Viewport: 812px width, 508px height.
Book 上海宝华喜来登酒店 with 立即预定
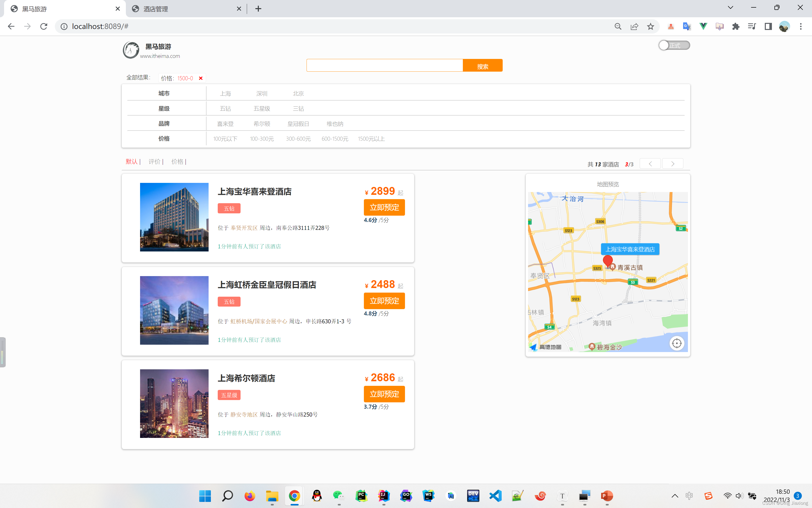point(384,208)
